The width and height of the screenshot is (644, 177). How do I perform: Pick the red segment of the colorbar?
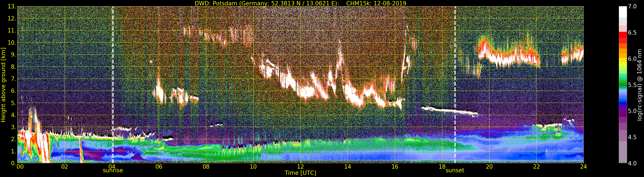[x=623, y=35]
